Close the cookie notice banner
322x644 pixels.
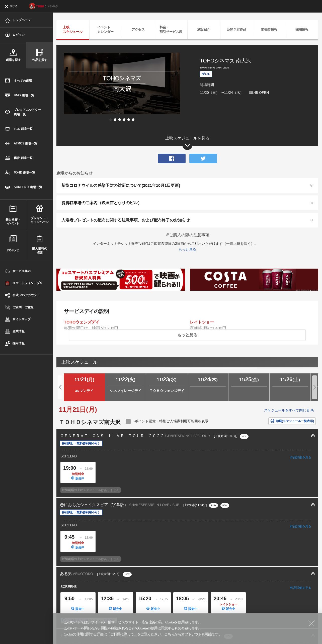(311, 623)
